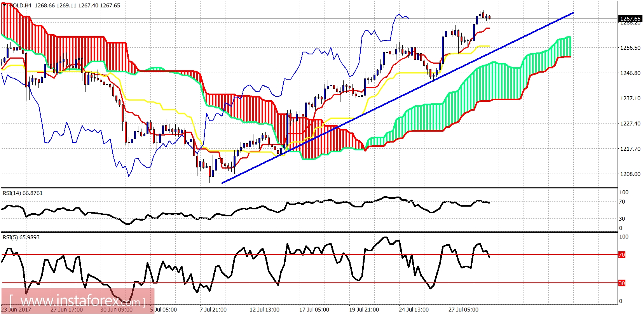The image size is (644, 315).
Task: Click the 19 Jul 21:00 time label
Action: pos(364,310)
